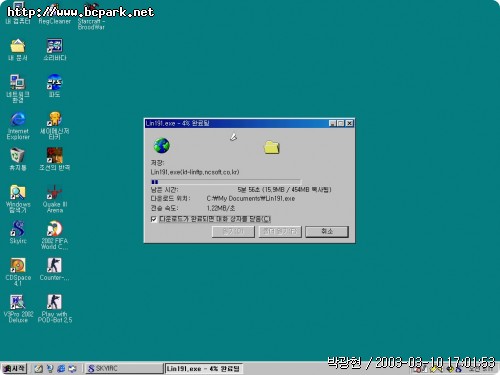Open the V3Pro 2002 Deluxe antivirus icon
Image resolution: width=500 pixels, height=375 pixels.
(18, 309)
